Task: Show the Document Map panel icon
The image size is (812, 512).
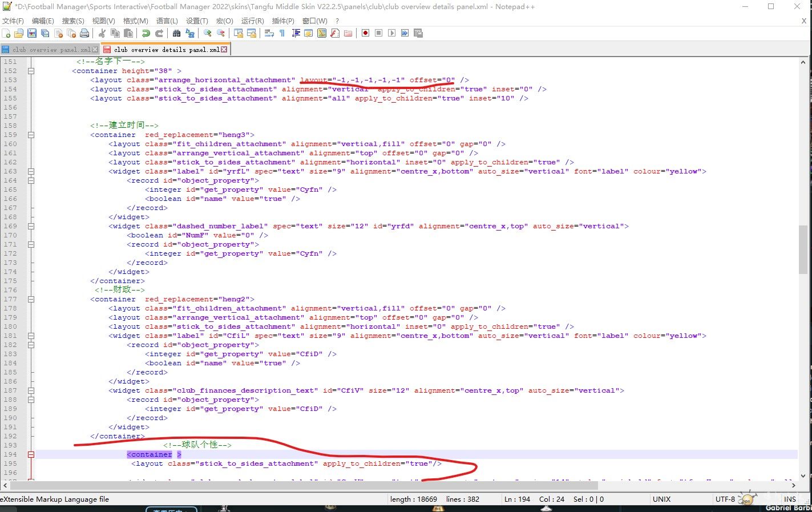Action: pyautogui.click(x=322, y=33)
